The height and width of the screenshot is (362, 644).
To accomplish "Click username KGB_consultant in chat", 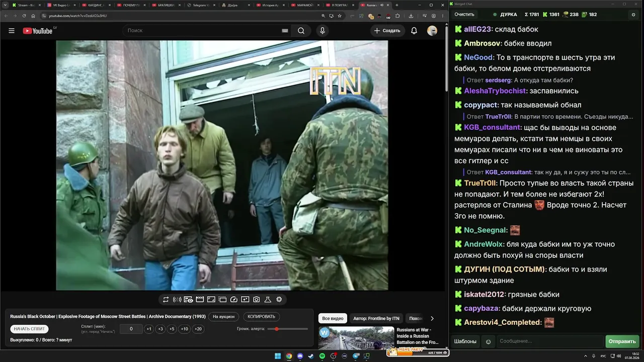I will (x=492, y=128).
